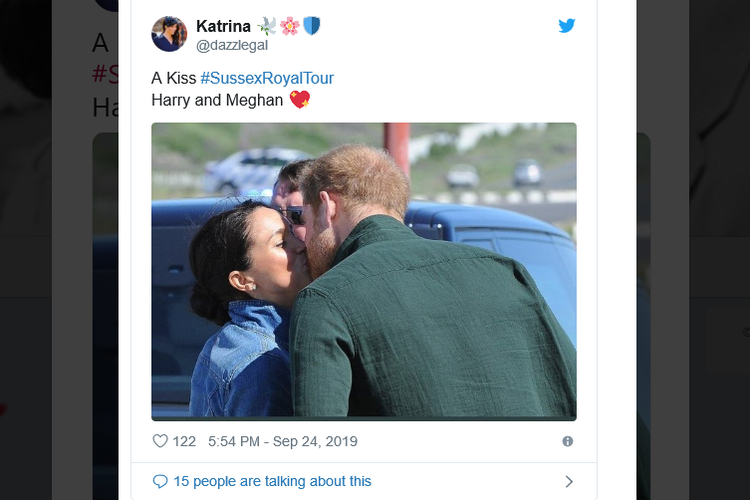Click the 'Harry and Meghan' tweet text
Image resolution: width=750 pixels, height=500 pixels.
(x=217, y=100)
